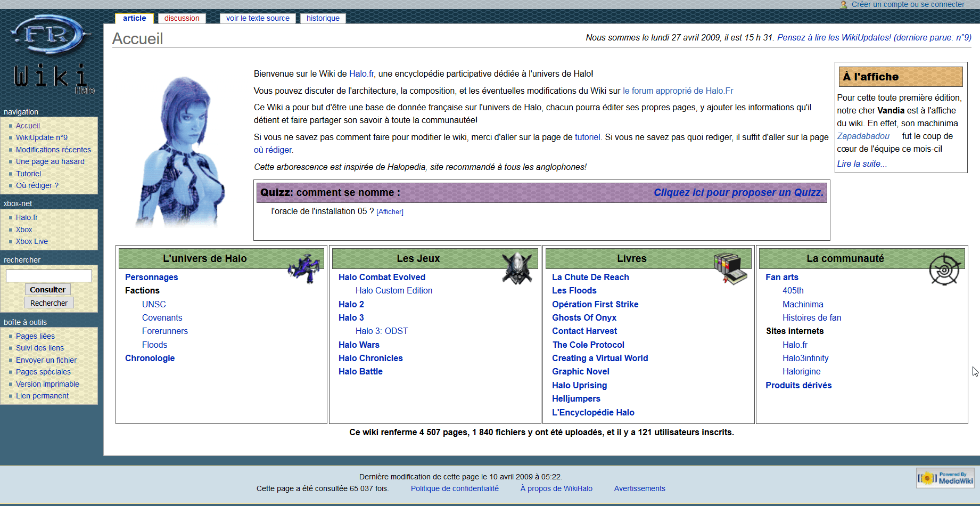This screenshot has height=506, width=980.
Task: Open Halo Combat Evolved page
Action: coord(382,277)
